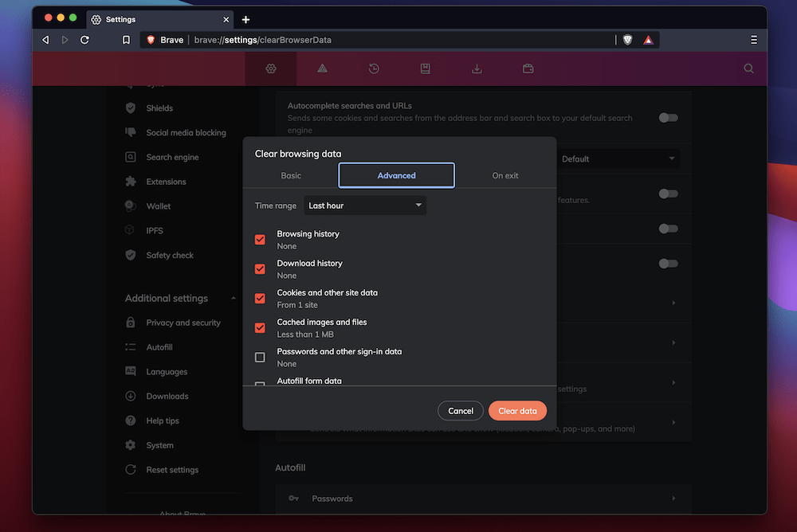
Task: Toggle Autocomplete searches and URLs
Action: click(x=668, y=115)
